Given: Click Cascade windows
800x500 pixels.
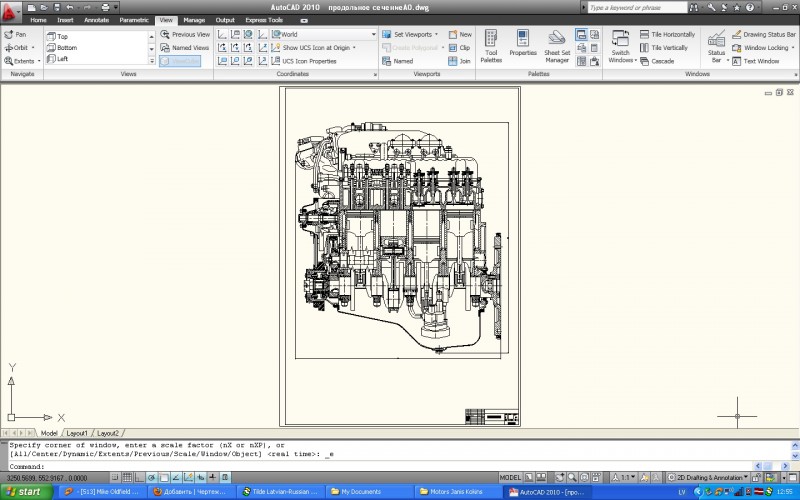Looking at the screenshot, I should point(657,61).
